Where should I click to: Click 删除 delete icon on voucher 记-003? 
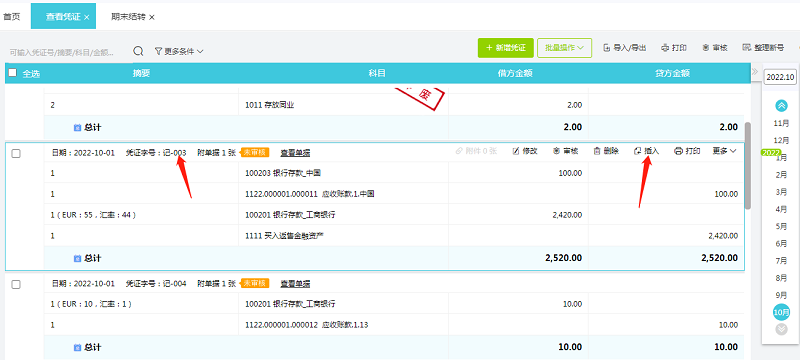click(x=597, y=151)
